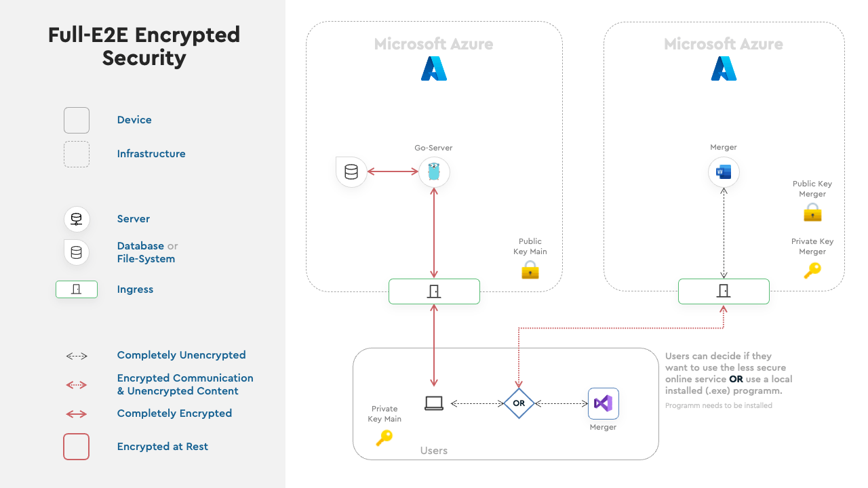Click the Go-Server gopher icon
868x488 pixels.
pyautogui.click(x=434, y=172)
